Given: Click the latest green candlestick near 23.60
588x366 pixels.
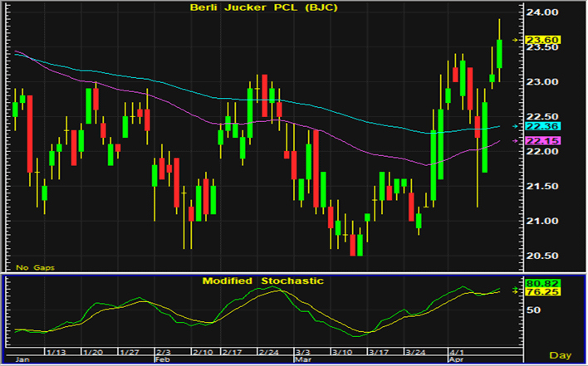Looking at the screenshot, I should 499,54.
